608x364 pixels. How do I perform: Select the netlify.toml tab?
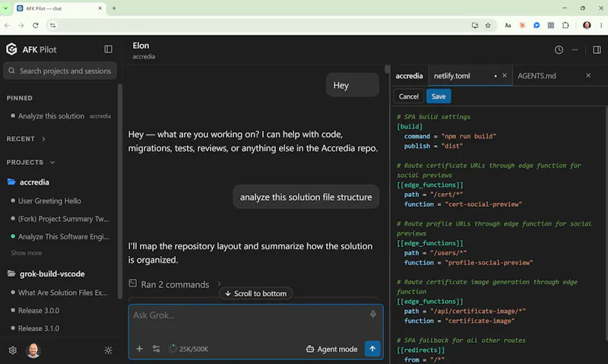[x=452, y=75]
